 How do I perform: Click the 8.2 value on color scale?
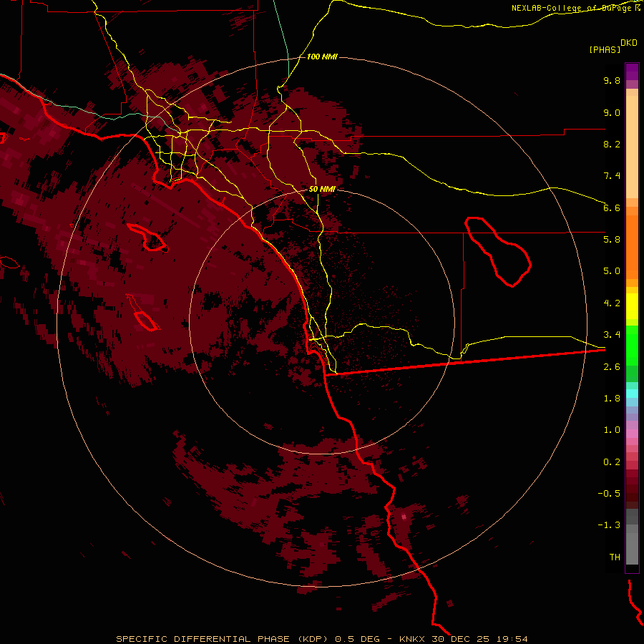coord(612,144)
